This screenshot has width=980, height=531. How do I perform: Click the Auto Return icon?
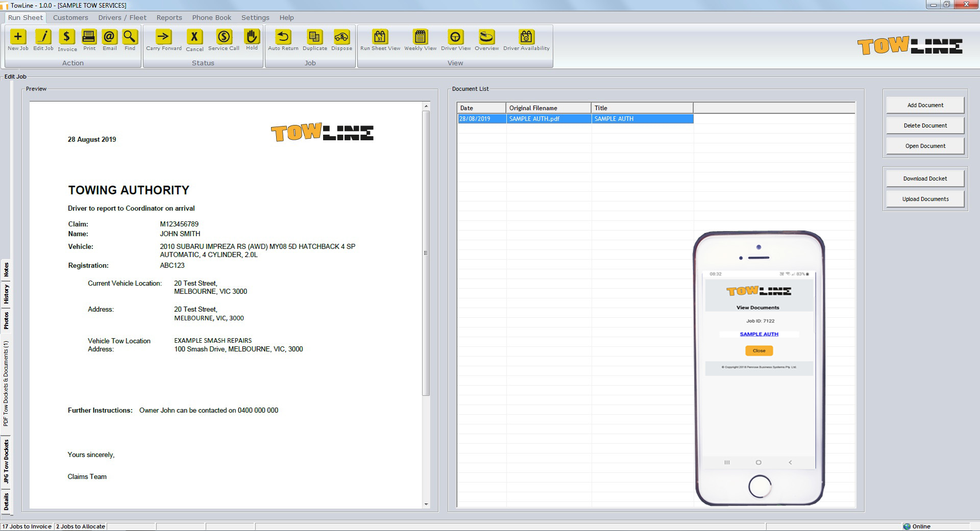[x=283, y=37]
